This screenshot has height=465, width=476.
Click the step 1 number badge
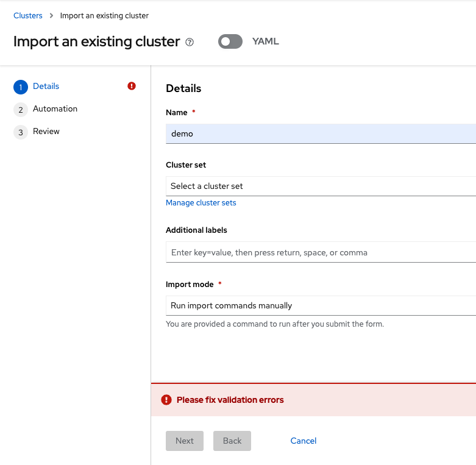tap(21, 87)
